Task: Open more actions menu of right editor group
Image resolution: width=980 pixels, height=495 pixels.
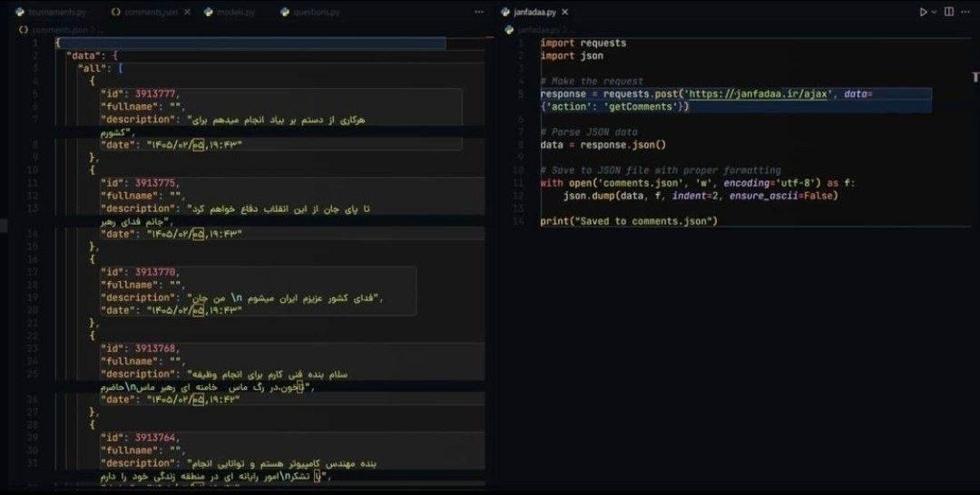Action: (965, 12)
